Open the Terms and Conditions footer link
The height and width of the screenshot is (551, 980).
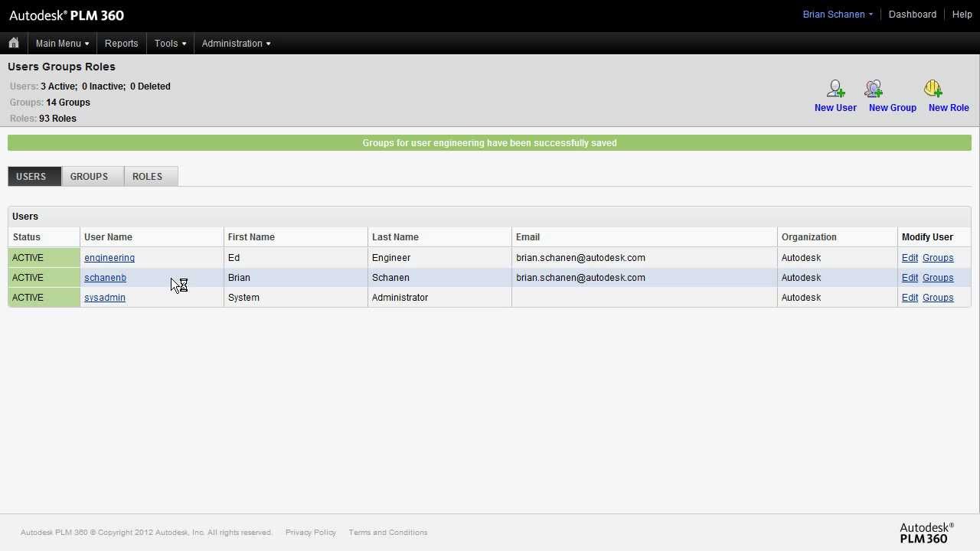click(388, 533)
